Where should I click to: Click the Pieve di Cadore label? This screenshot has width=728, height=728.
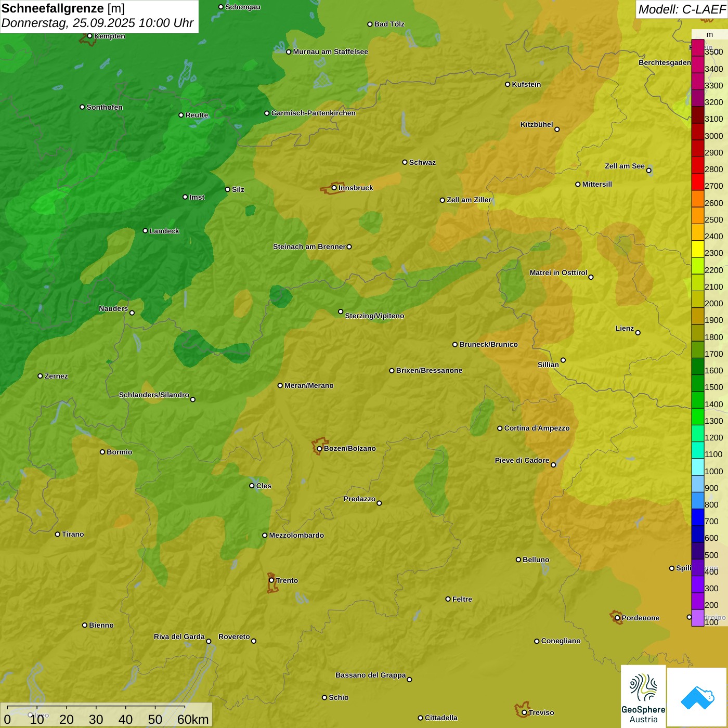pos(522,460)
